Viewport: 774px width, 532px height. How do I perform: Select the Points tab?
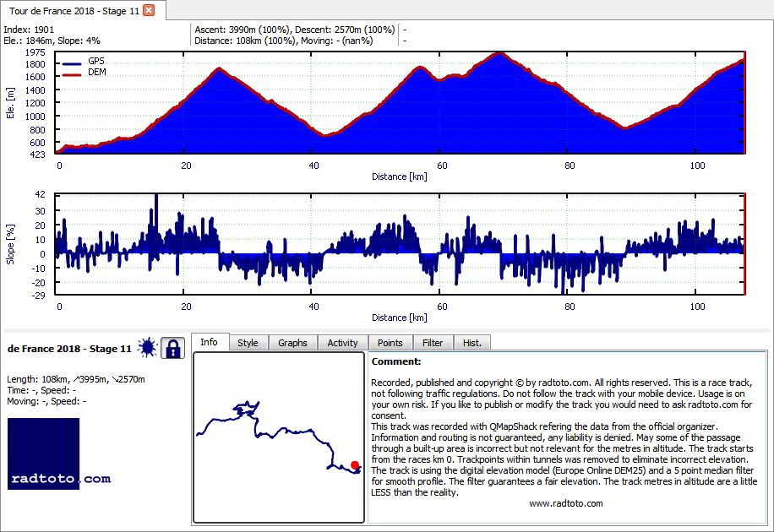[390, 343]
